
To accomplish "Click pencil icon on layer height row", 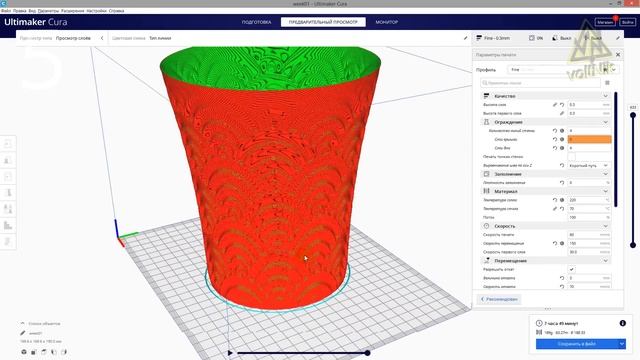I will point(555,105).
